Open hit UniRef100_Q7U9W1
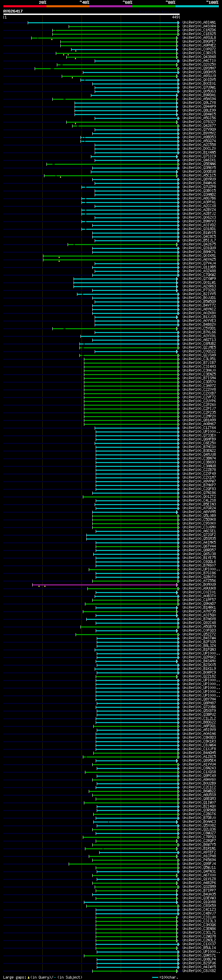 199,88
